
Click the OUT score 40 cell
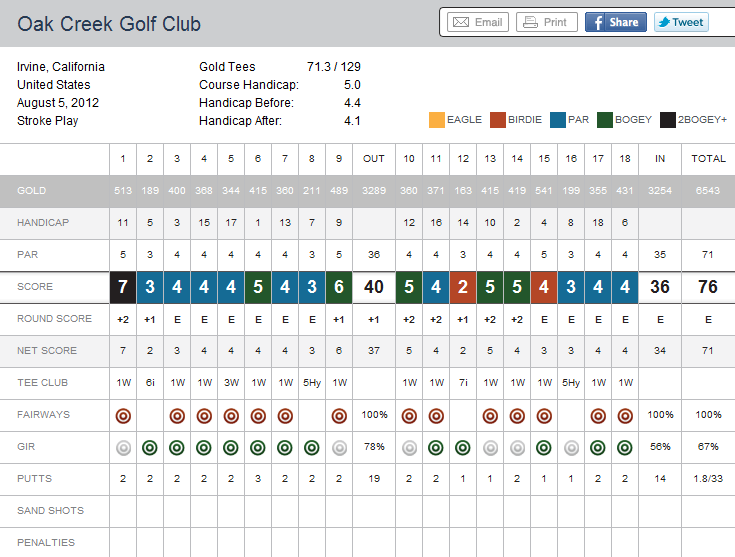(x=374, y=287)
